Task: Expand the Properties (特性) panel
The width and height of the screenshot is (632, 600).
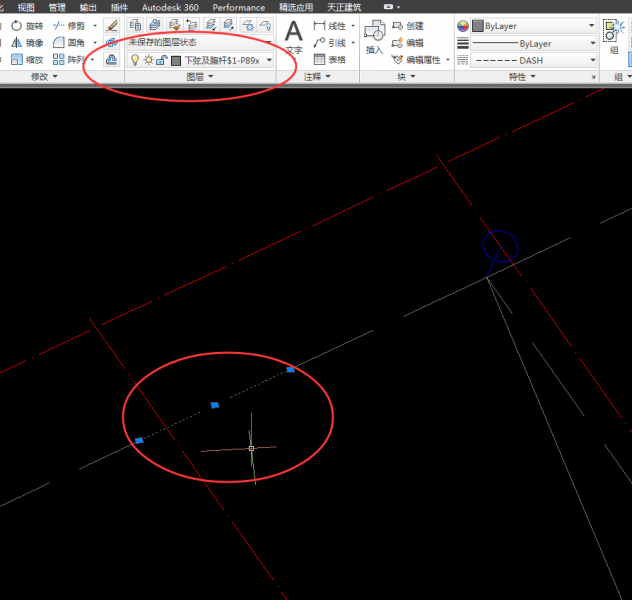Action: click(522, 77)
